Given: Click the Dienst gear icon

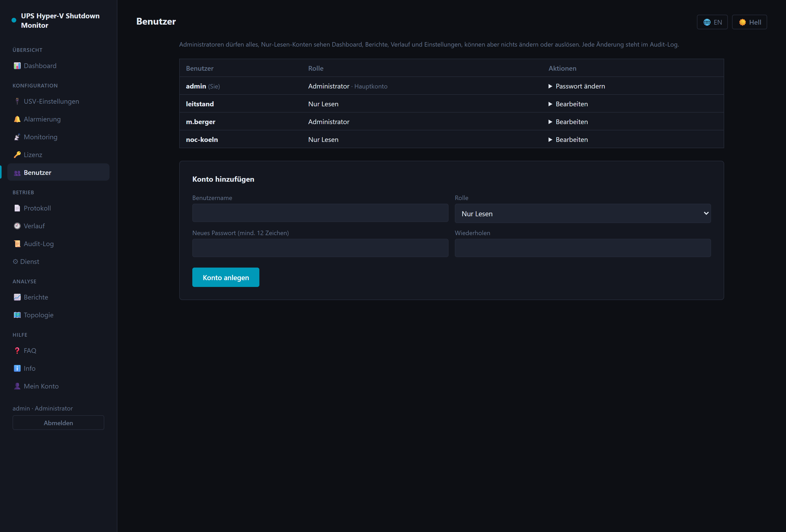Looking at the screenshot, I should pyautogui.click(x=15, y=262).
